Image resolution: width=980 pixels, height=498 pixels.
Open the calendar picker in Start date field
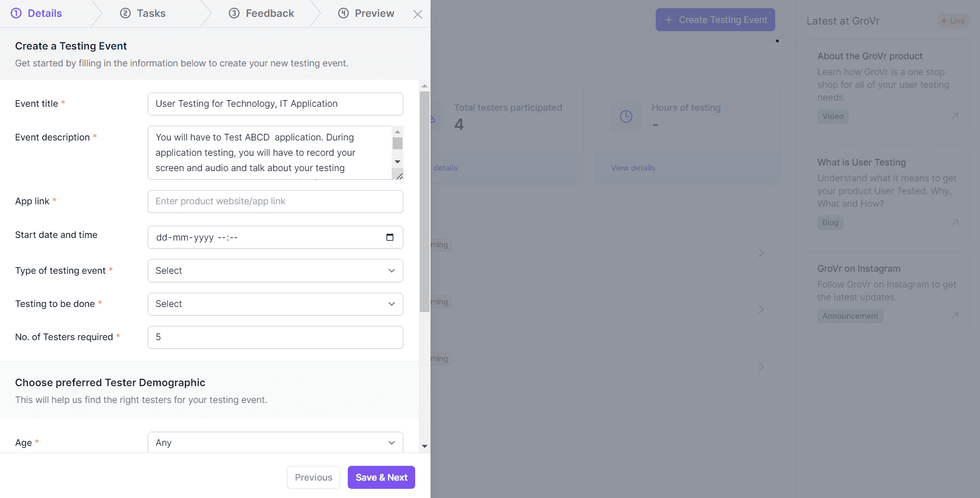click(390, 237)
